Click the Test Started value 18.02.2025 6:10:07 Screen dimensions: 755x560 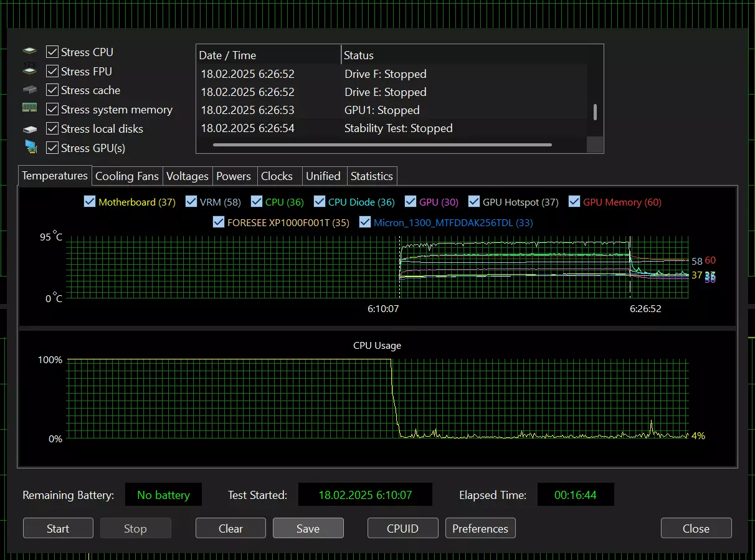click(x=365, y=495)
